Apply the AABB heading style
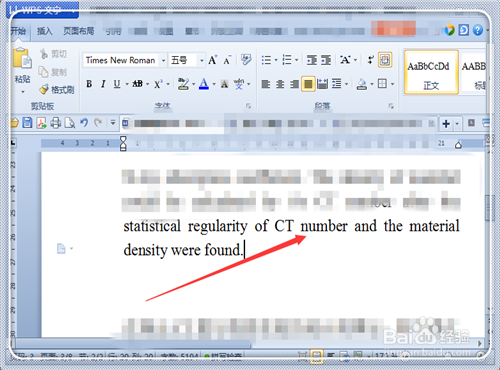This screenshot has height=370, width=500. pos(473,72)
